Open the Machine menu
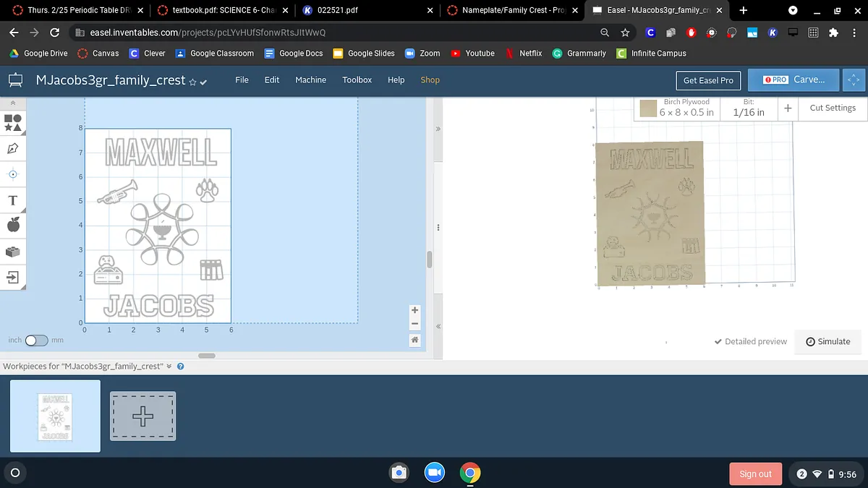Viewport: 868px width, 488px height. pyautogui.click(x=310, y=80)
